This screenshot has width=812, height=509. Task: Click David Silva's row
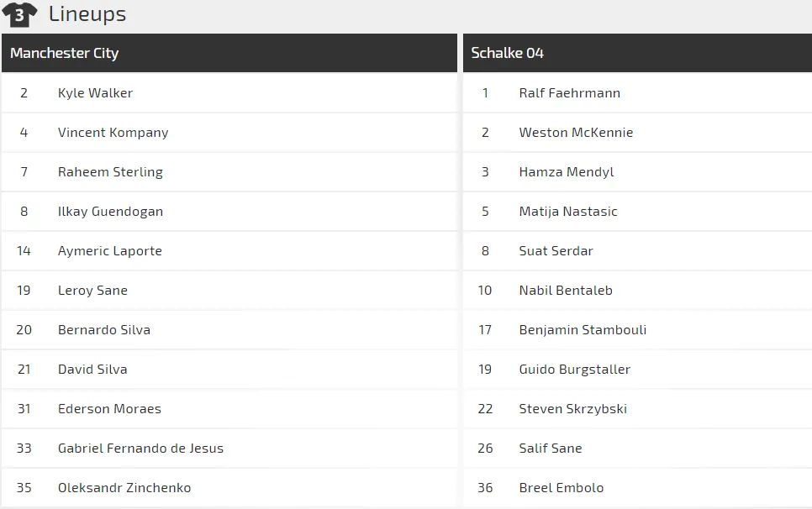coord(92,370)
